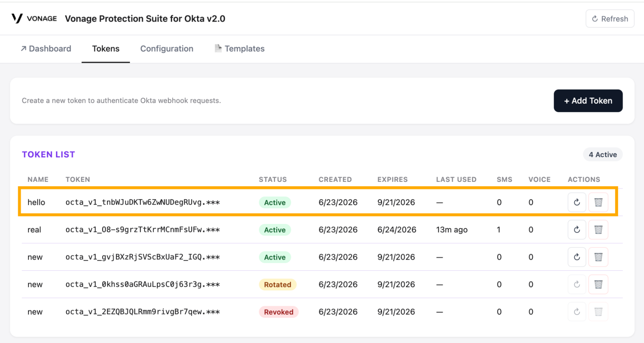
Task: Click the NAME column header
Action: click(38, 180)
